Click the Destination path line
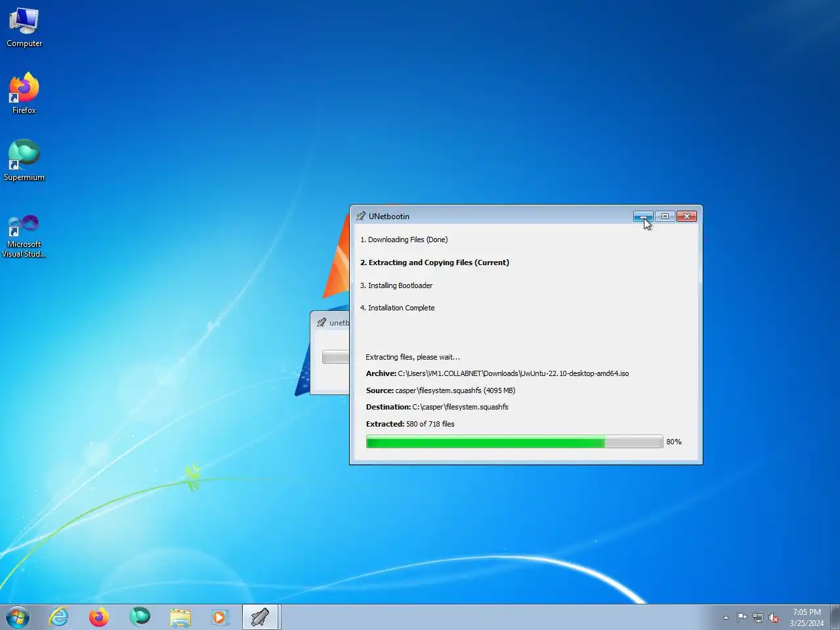840x630 pixels. point(437,407)
